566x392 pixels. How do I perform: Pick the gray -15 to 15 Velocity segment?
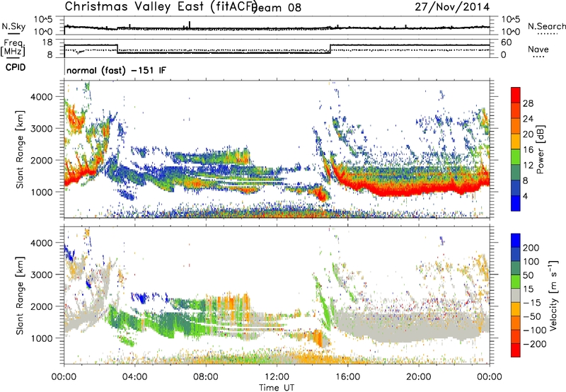[516, 296]
